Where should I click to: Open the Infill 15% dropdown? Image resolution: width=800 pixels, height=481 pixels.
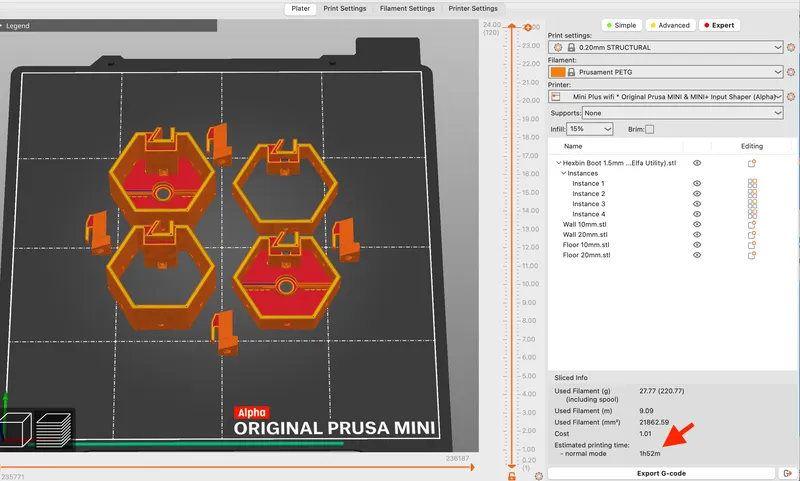click(x=590, y=129)
